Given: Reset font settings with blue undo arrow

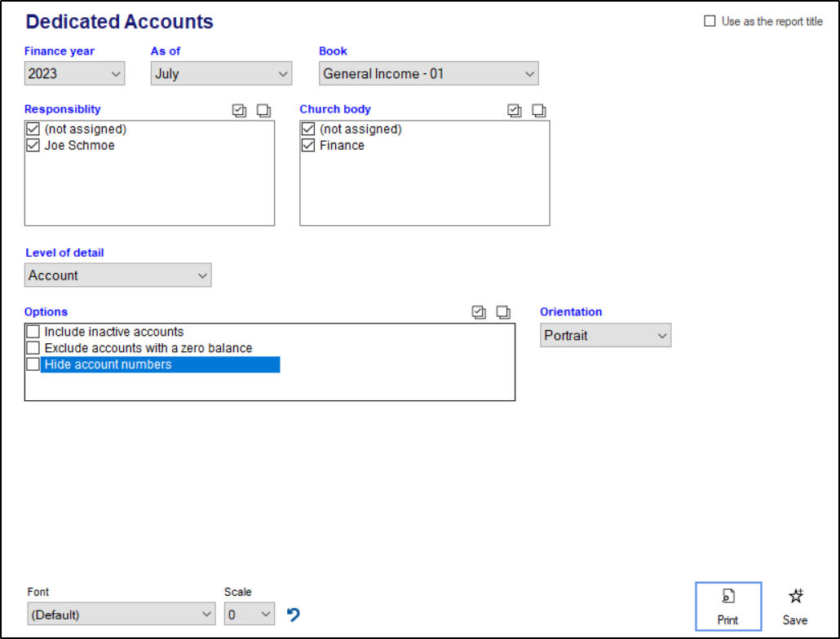Looking at the screenshot, I should pos(294,615).
